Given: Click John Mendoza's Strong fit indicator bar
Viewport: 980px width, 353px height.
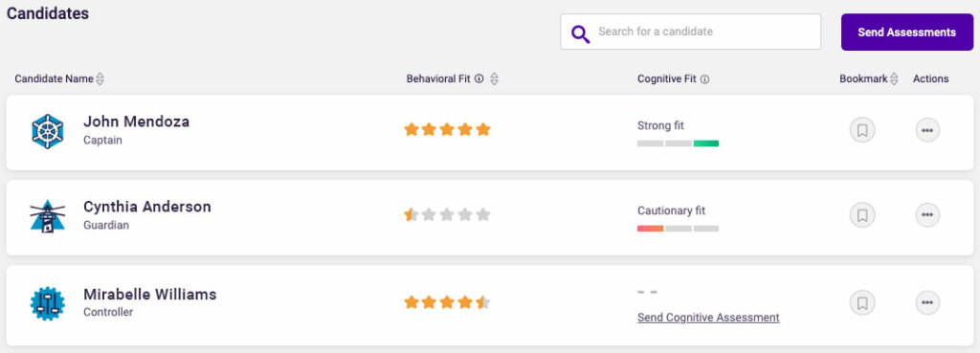Looking at the screenshot, I should pos(679,143).
